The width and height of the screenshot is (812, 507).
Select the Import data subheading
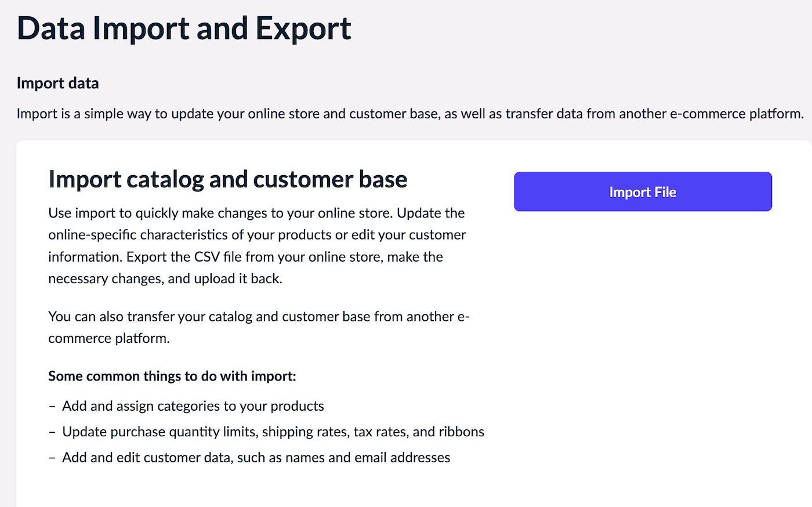tap(57, 84)
